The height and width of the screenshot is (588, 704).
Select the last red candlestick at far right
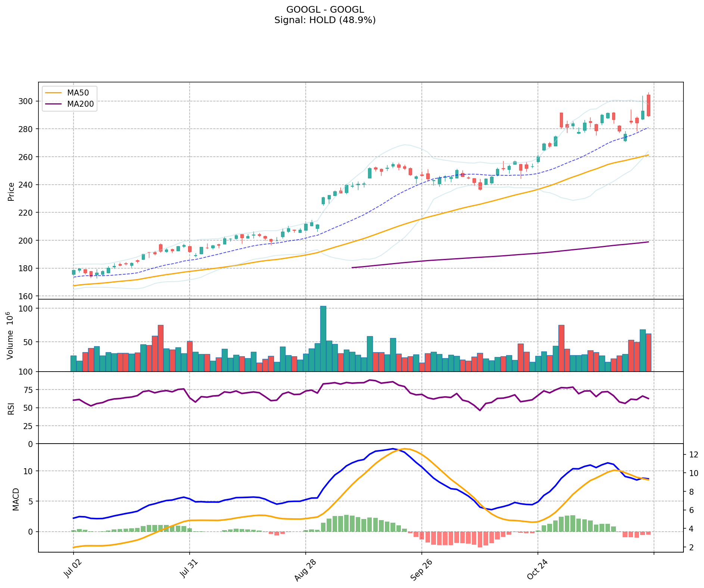click(648, 105)
